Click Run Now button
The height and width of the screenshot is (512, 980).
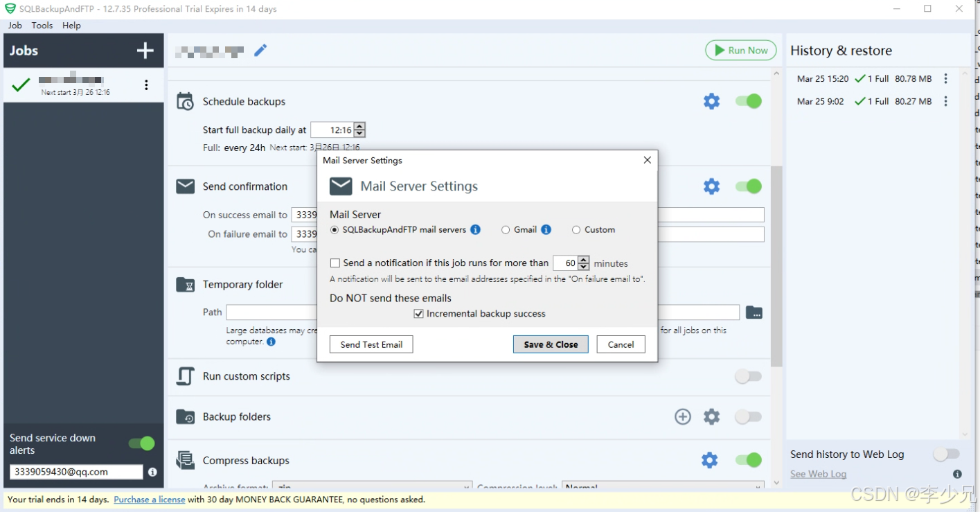click(x=740, y=51)
